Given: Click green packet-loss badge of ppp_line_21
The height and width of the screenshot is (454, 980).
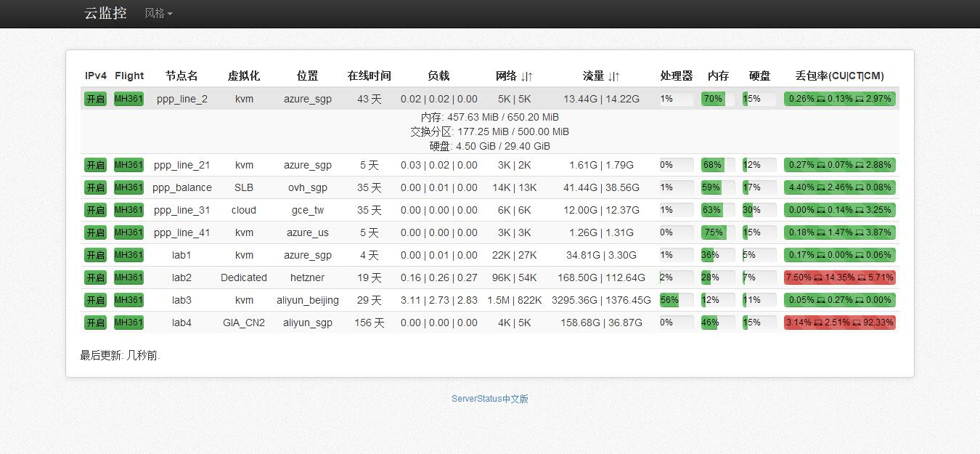Looking at the screenshot, I should pos(839,165).
